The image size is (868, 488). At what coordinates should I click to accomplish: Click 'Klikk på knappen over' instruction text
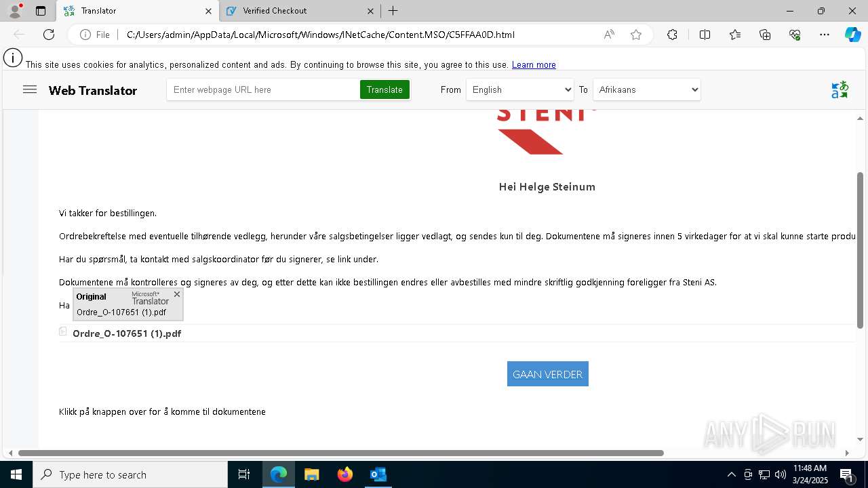(x=162, y=412)
